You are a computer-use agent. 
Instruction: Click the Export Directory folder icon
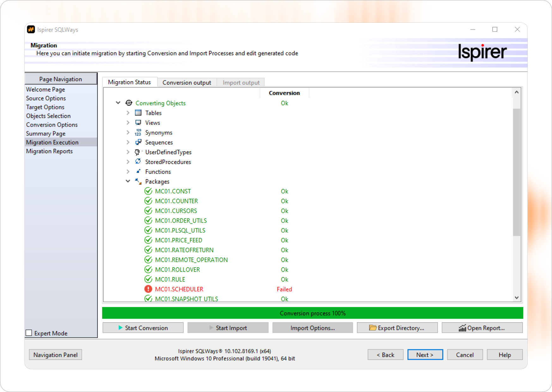point(373,328)
